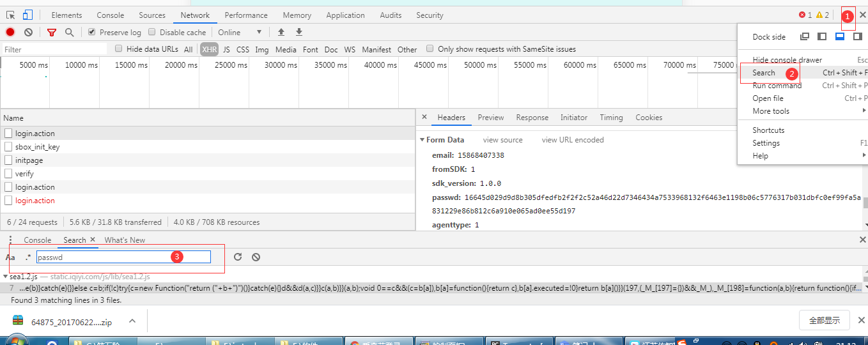Filter requests by WS type
868x345 pixels.
(350, 49)
